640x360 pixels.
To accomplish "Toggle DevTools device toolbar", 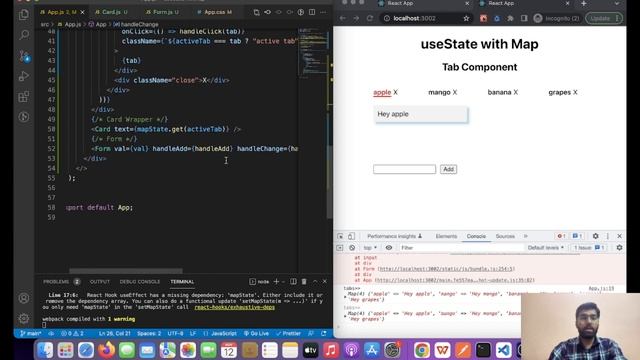I will [351, 236].
